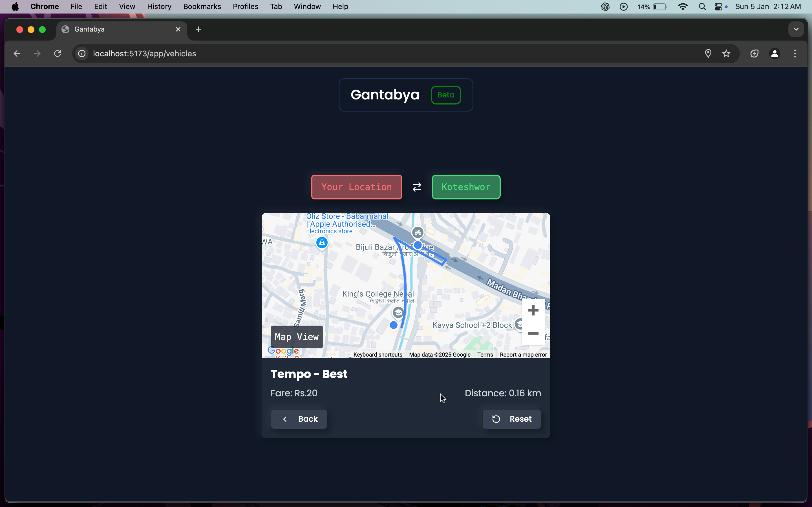Expand the tab search dropdown

tap(796, 30)
